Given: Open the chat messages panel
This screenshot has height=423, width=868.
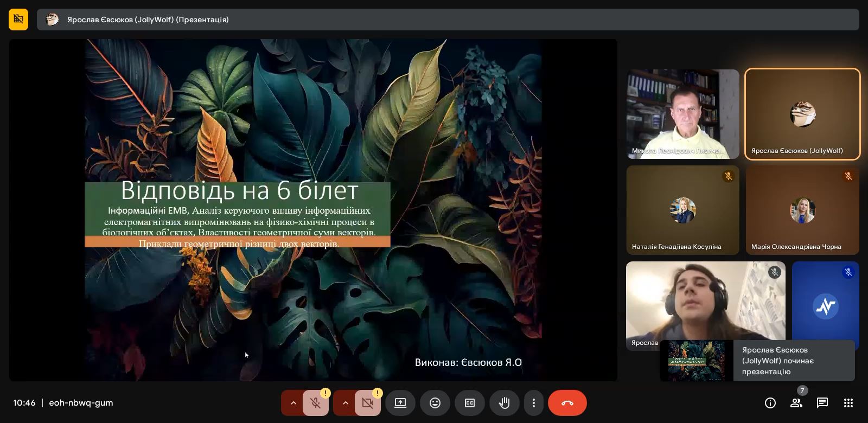Looking at the screenshot, I should click(x=822, y=403).
